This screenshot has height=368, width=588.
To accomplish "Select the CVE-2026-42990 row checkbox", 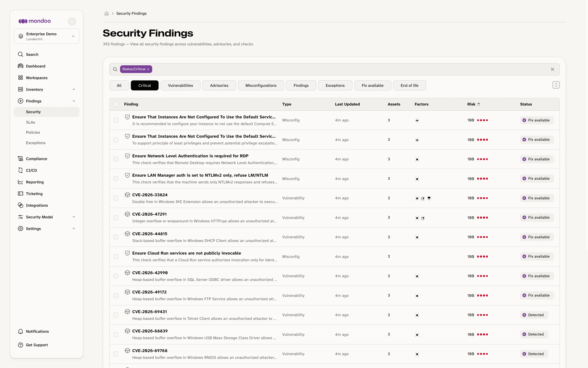I will [x=116, y=276].
